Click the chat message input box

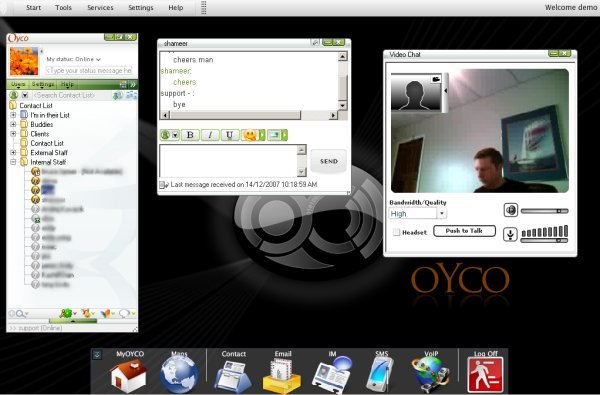point(228,161)
